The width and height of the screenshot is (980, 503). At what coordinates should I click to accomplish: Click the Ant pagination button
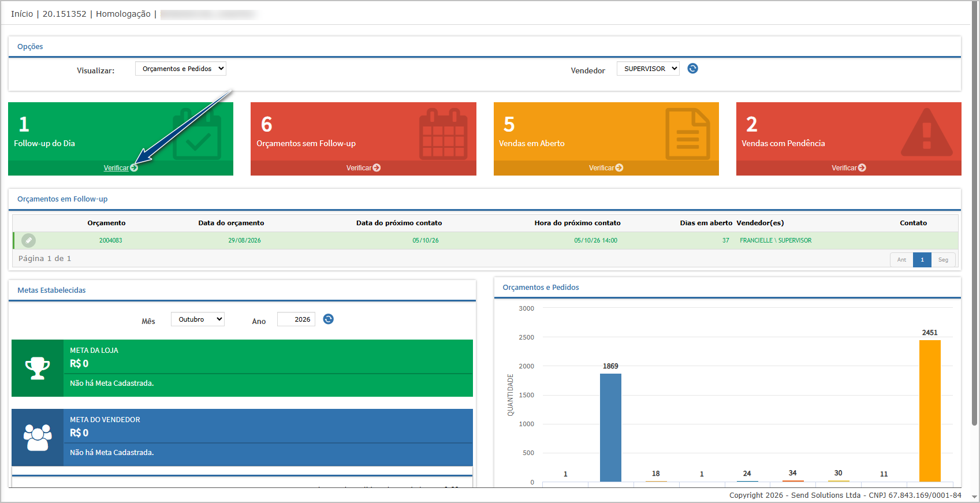tap(901, 260)
